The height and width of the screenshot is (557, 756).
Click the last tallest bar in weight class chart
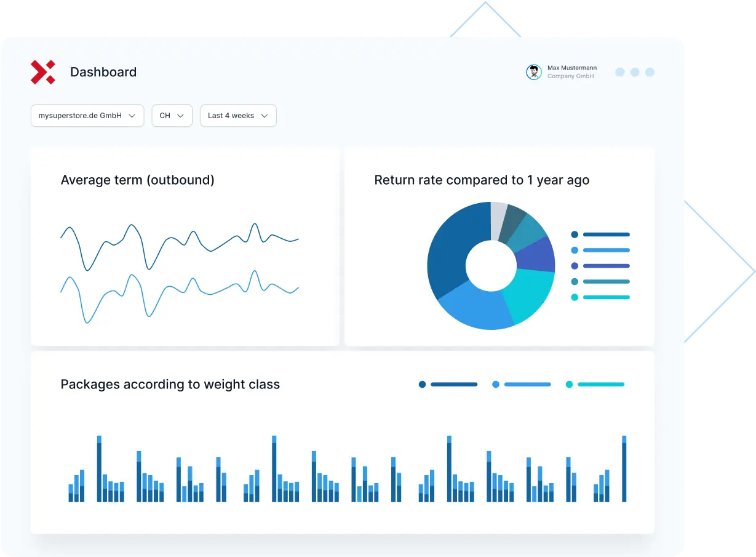coord(624,469)
